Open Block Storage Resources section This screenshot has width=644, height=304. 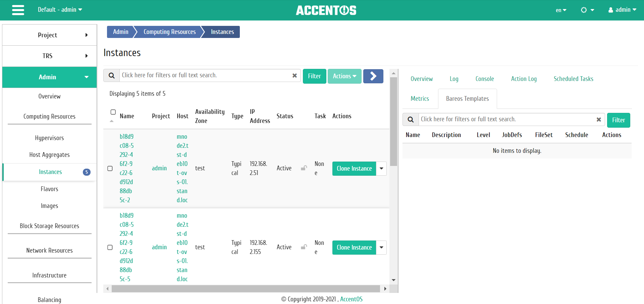[x=50, y=226]
